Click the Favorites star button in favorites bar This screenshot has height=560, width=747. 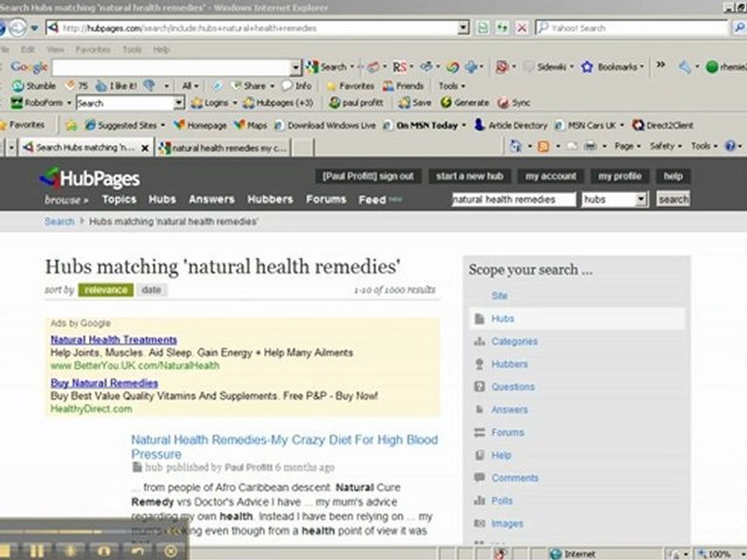pyautogui.click(x=23, y=124)
